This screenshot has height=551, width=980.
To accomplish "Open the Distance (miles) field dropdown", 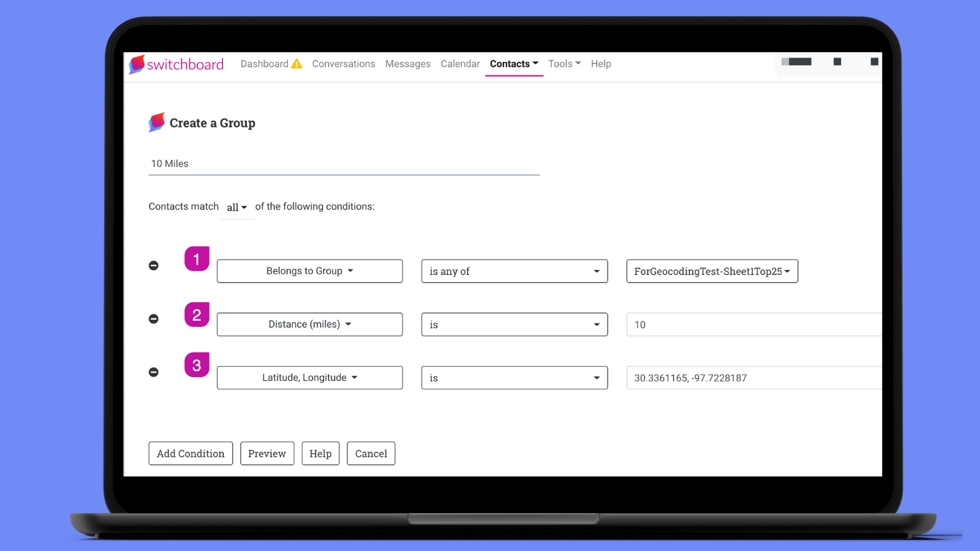I will click(309, 324).
